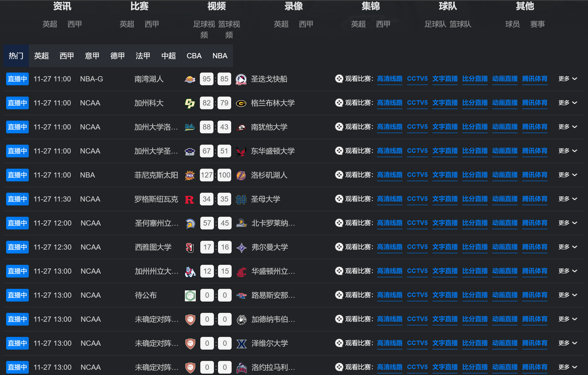Open 英超 under 资讯 menu
The width and height of the screenshot is (588, 375).
pyautogui.click(x=50, y=24)
